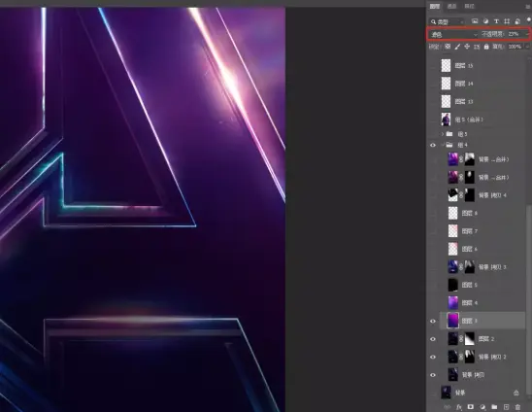Filter layers by shape layer icon
Image resolution: width=532 pixels, height=412 pixels.
tap(507, 21)
